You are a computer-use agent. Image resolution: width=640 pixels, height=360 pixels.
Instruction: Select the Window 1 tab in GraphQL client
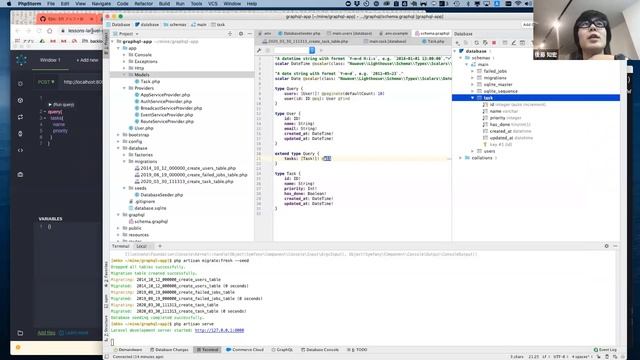pyautogui.click(x=50, y=60)
